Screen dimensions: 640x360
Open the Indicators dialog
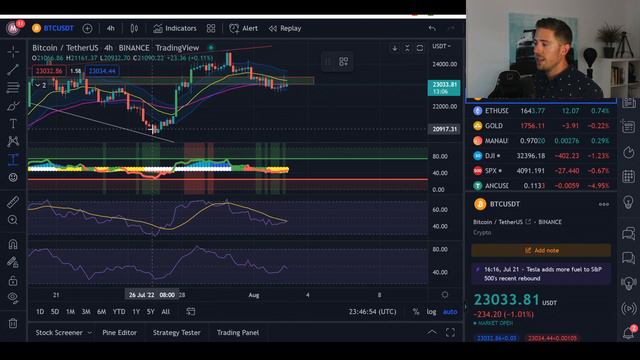(x=175, y=28)
